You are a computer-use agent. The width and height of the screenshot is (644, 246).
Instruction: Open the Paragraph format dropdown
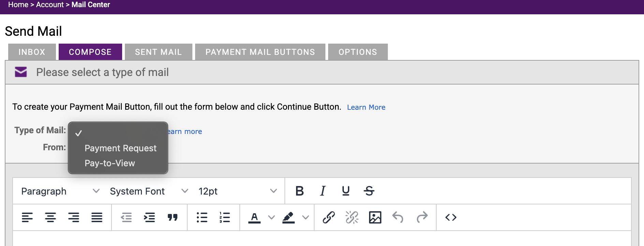pyautogui.click(x=61, y=191)
